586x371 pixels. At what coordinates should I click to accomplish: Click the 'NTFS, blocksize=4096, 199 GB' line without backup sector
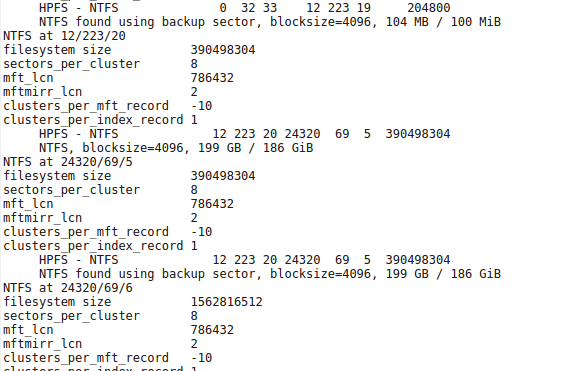[x=176, y=148]
